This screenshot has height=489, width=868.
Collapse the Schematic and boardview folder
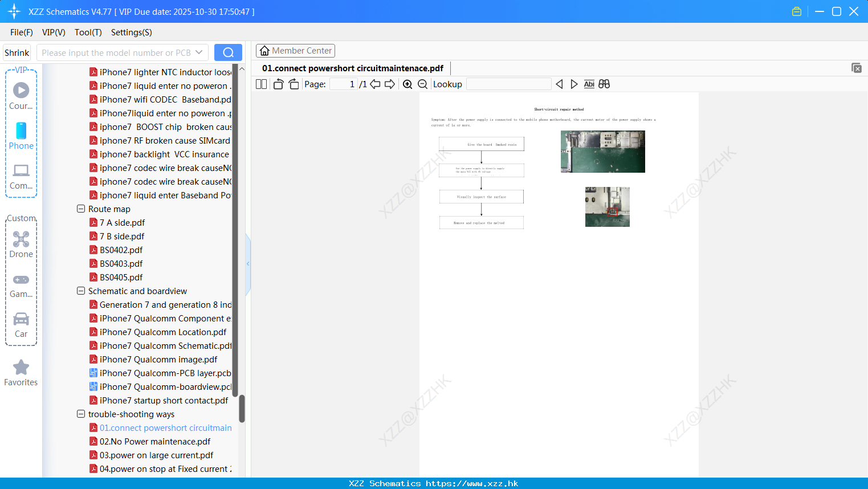81,291
